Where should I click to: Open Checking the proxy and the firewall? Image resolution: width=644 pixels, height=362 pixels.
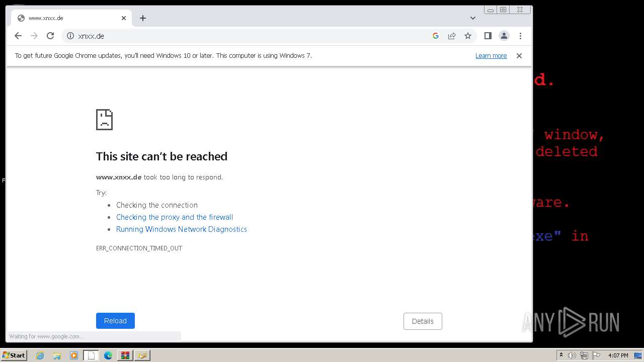point(175,217)
